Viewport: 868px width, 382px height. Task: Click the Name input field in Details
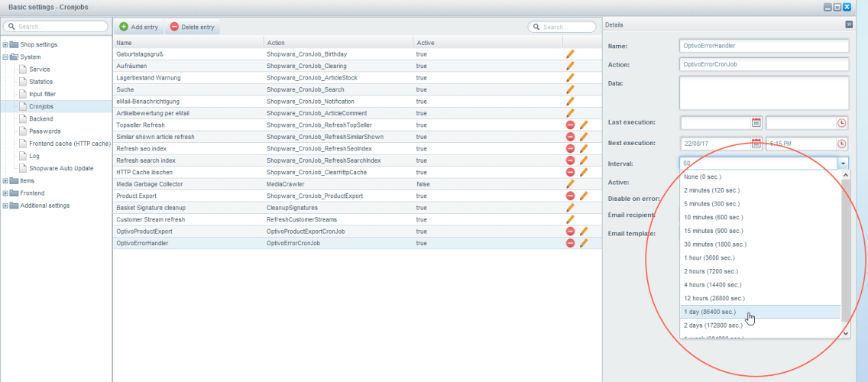(764, 46)
